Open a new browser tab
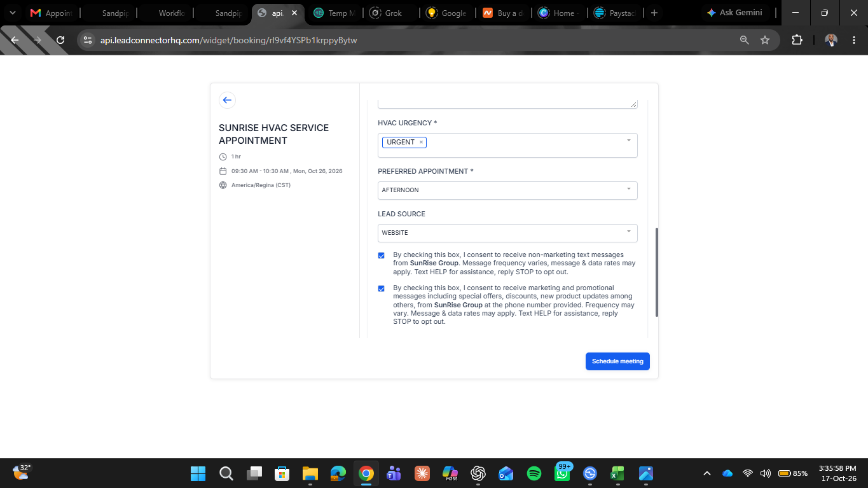Image resolution: width=868 pixels, height=488 pixels. point(654,13)
